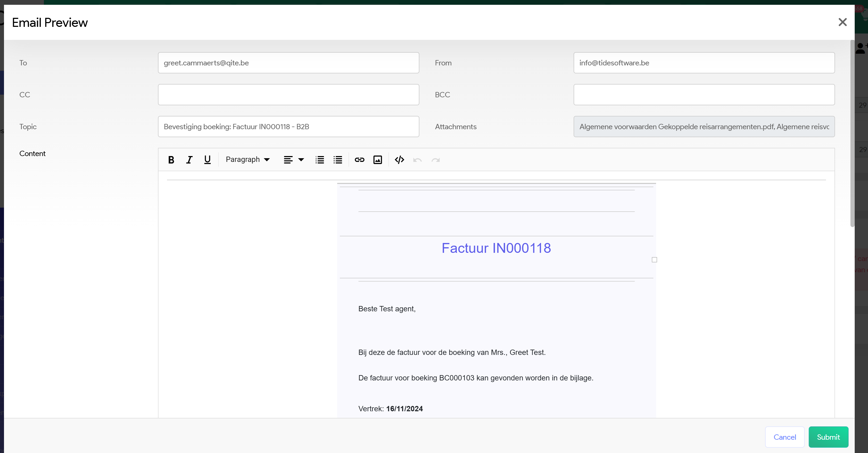
Task: Insert a numbered list
Action: point(319,160)
